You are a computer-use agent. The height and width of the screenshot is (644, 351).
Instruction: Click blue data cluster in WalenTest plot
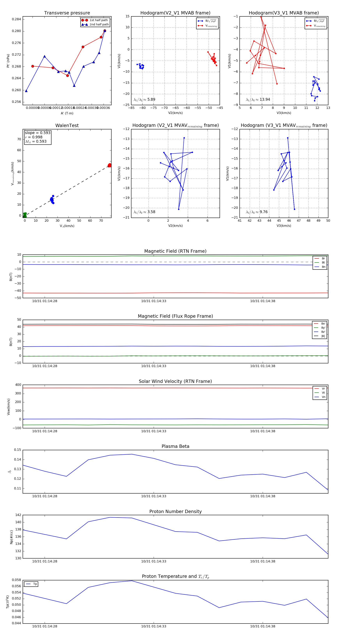tap(52, 199)
